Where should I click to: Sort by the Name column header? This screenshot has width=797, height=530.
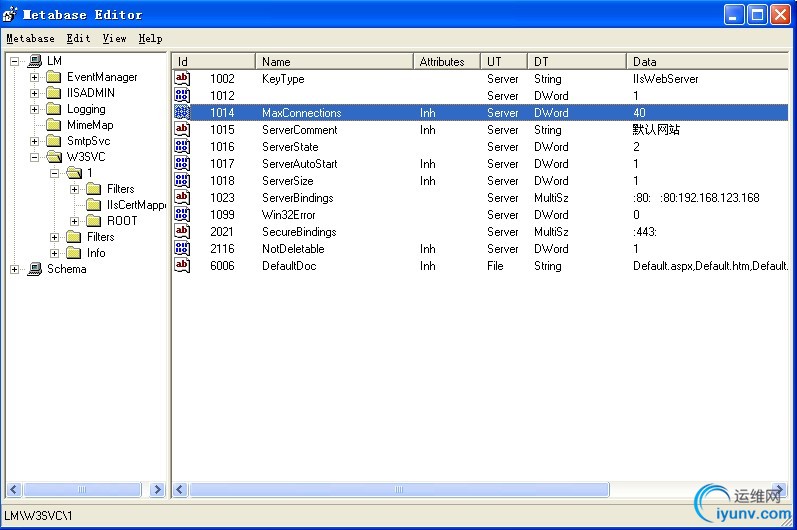pyautogui.click(x=334, y=61)
